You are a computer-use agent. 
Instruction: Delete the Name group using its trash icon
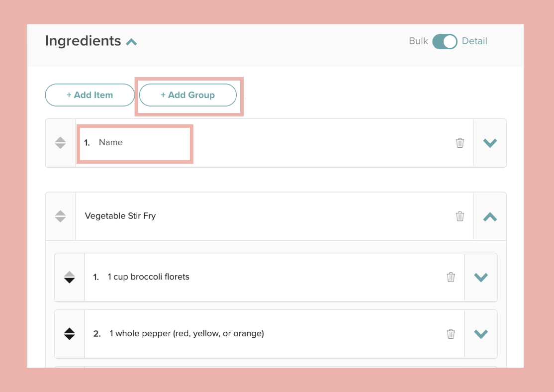pos(460,143)
